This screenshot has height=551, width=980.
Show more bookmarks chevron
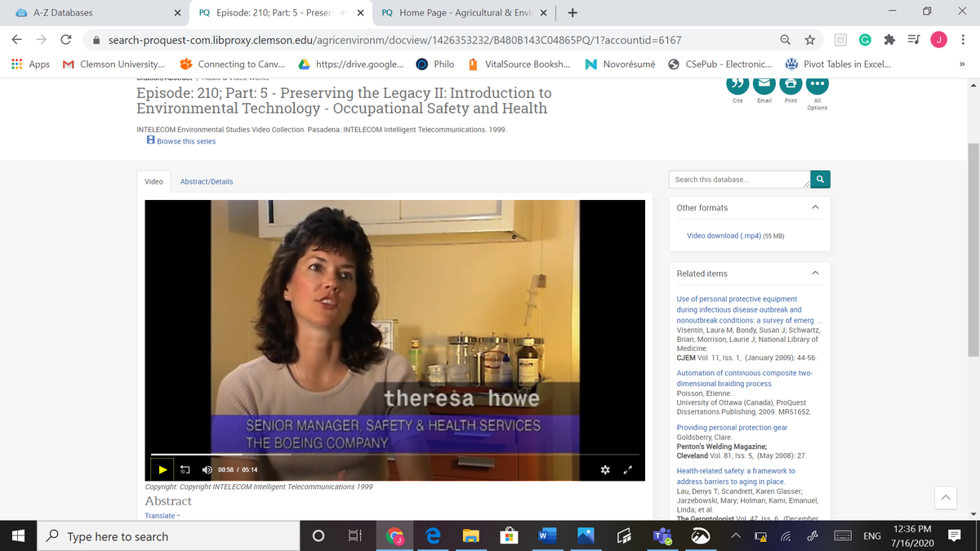pos(961,64)
